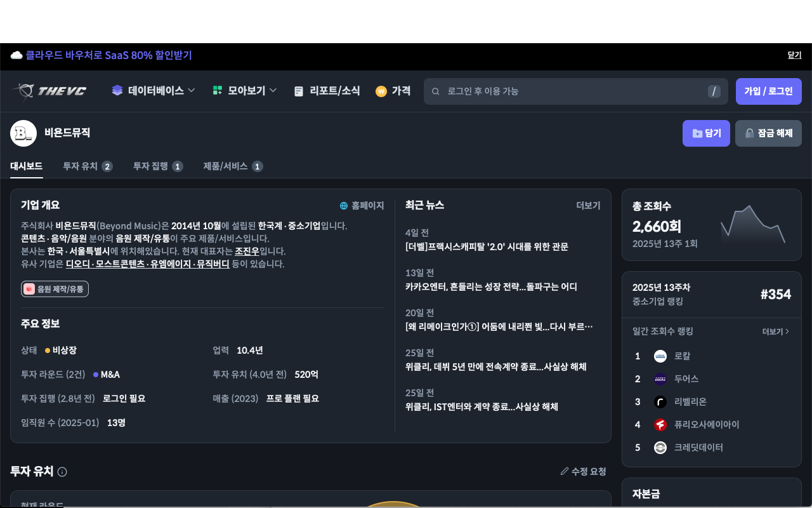The width and height of the screenshot is (812, 508).
Task: Click the database stack icon
Action: coord(117,91)
